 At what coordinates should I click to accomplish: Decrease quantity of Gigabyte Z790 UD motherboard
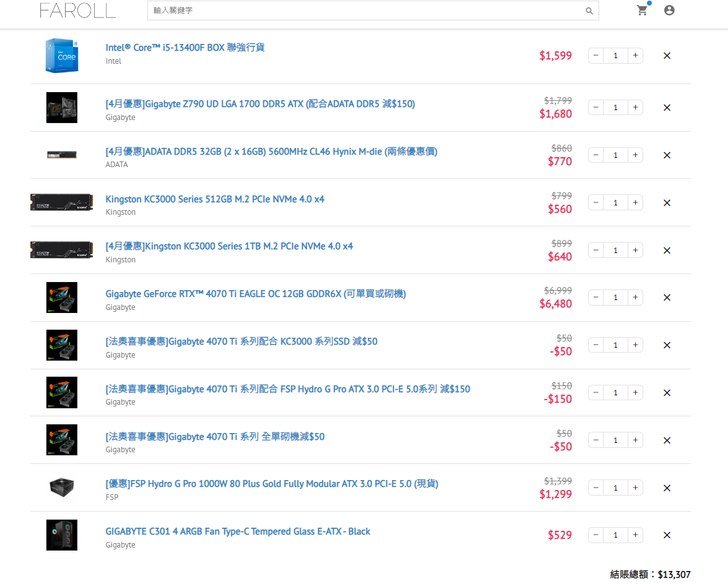click(x=595, y=107)
